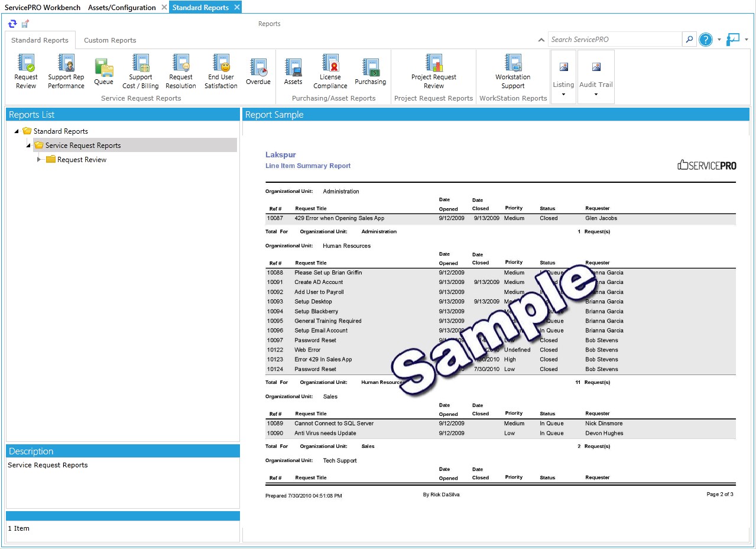
Task: Click the Report Sample panel header
Action: [x=496, y=115]
